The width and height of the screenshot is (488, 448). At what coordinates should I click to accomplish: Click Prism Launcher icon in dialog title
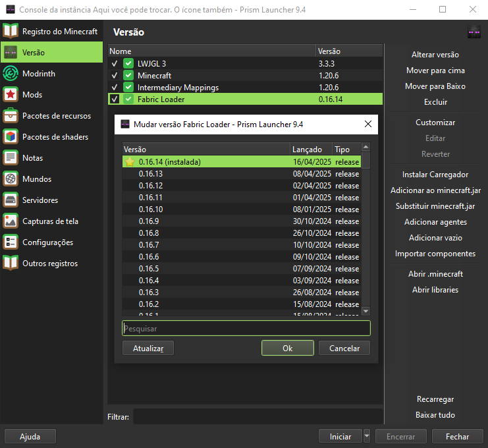(125, 125)
